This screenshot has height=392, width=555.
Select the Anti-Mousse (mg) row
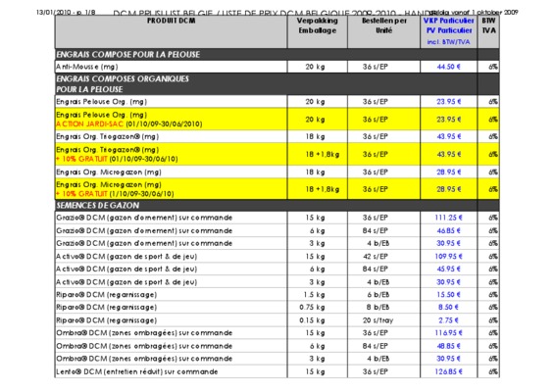tap(277, 67)
